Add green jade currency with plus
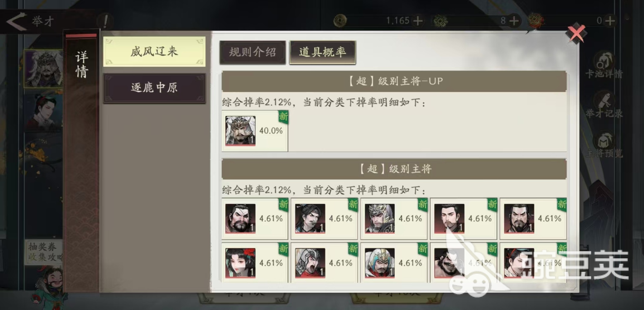This screenshot has width=644, height=310. 514,21
